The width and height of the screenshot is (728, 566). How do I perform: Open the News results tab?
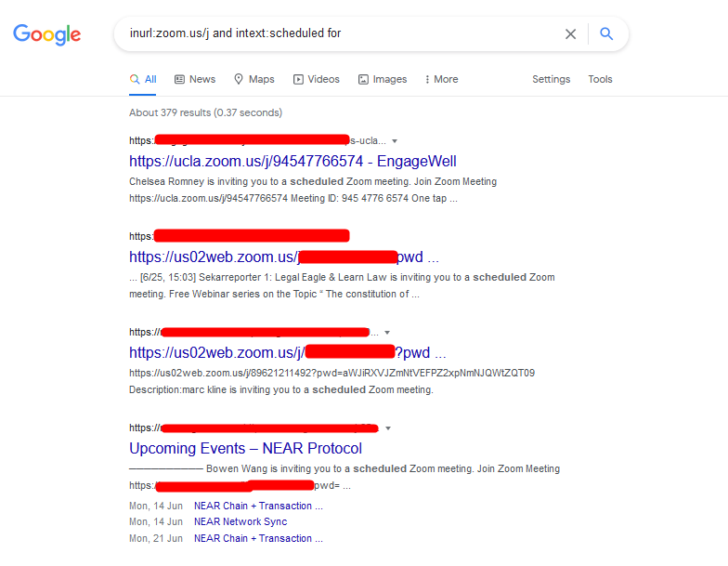(195, 80)
